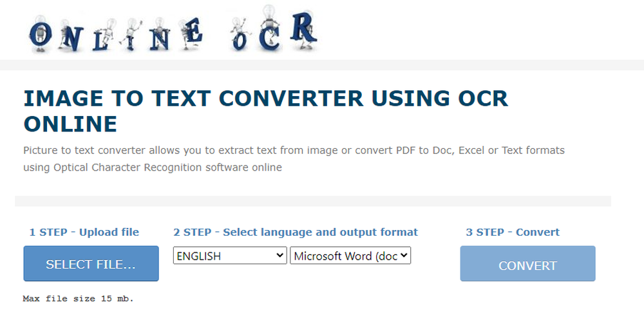Viewport: 644px width, 324px height.
Task: Click the 'Max file size 15 mb.' note
Action: click(x=79, y=298)
